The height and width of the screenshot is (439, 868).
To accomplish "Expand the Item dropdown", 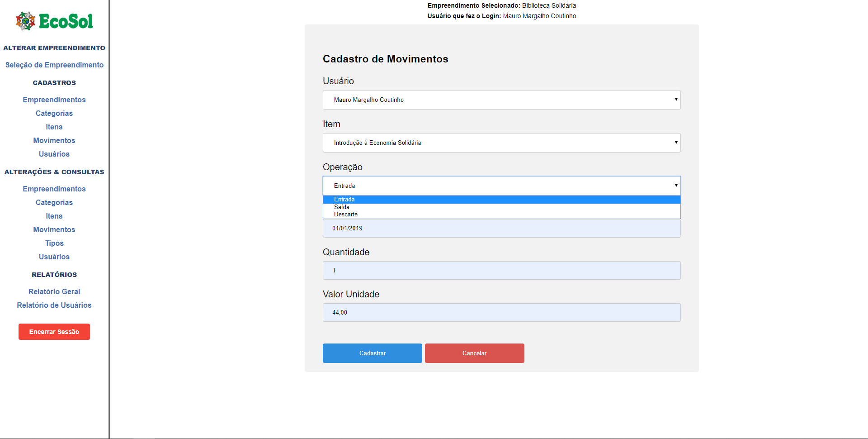I will point(501,143).
